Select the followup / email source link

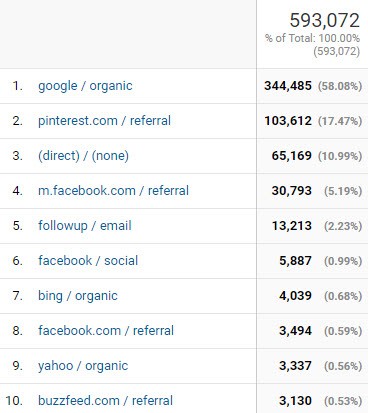pyautogui.click(x=85, y=226)
